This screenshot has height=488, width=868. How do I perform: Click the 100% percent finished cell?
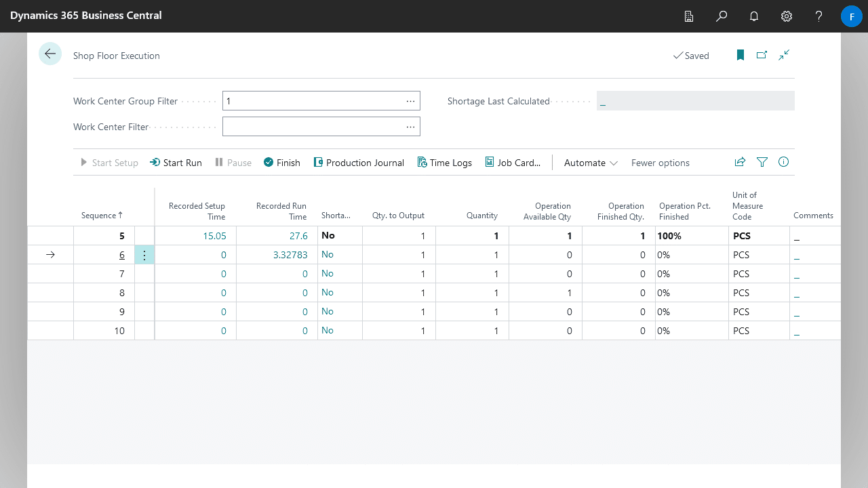[692, 236]
